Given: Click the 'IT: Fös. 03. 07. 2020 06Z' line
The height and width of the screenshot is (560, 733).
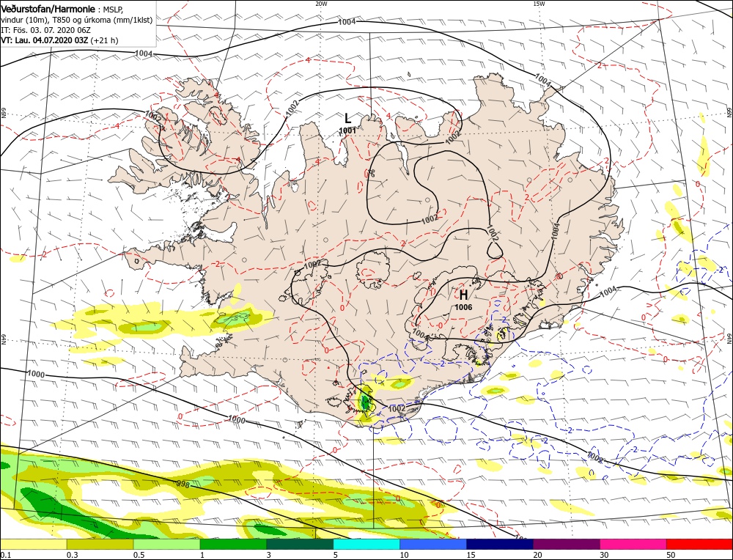Looking at the screenshot, I should point(45,30).
